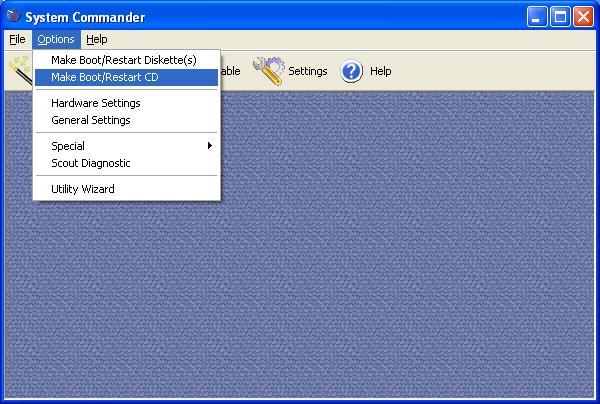This screenshot has height=404, width=600.
Task: Close the Options menu in menu bar
Action: pyautogui.click(x=56, y=39)
